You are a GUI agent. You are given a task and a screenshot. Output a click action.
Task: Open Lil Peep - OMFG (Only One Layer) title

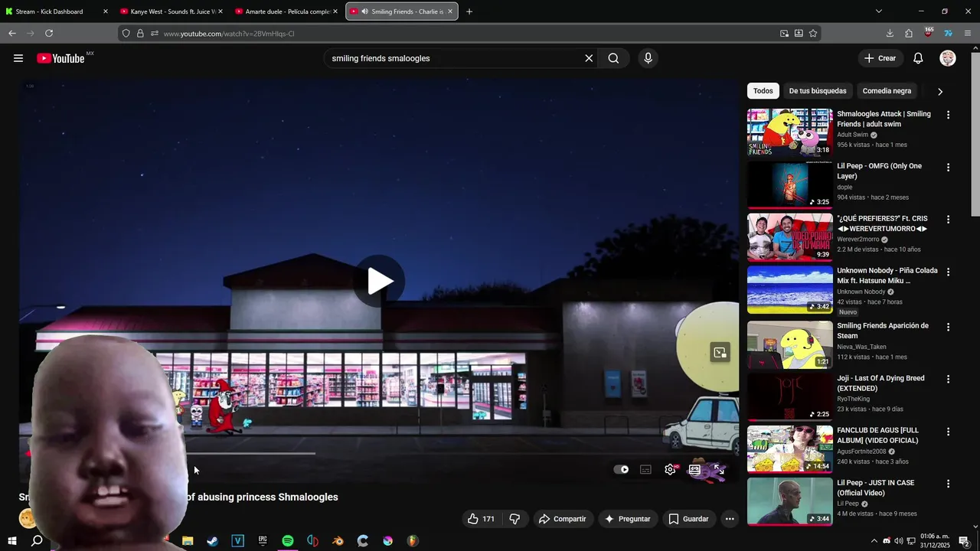click(879, 171)
